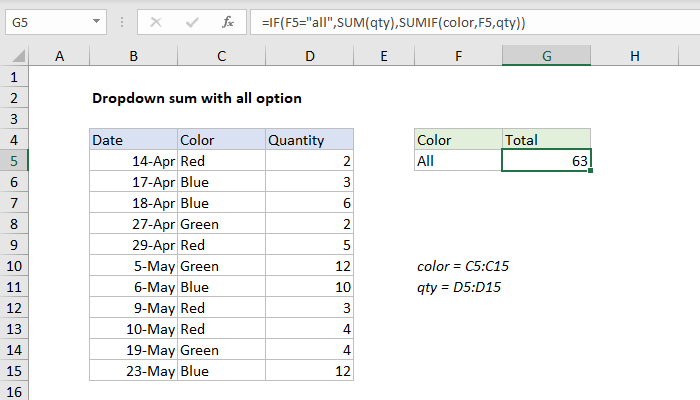Click the Quantity header cell
Image resolution: width=700 pixels, height=400 pixels.
pos(309,140)
